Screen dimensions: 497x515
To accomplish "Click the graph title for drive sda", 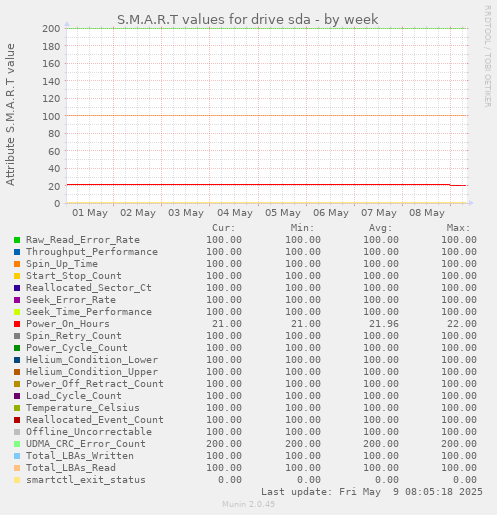I will [x=248, y=19].
